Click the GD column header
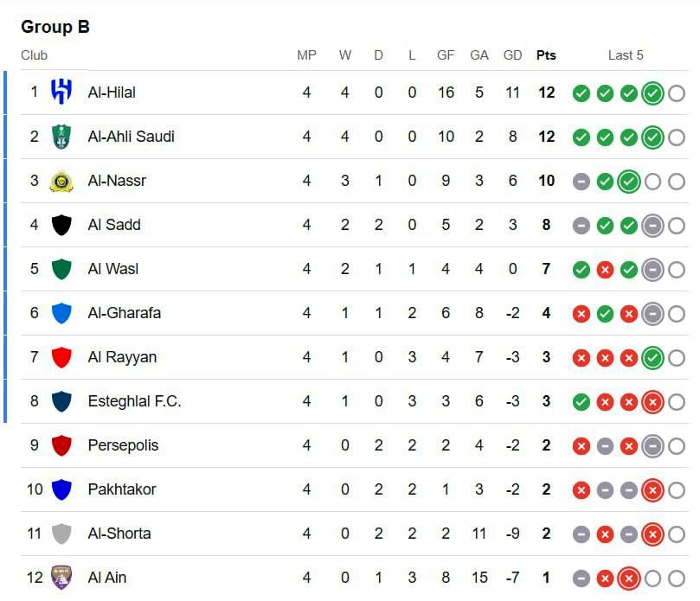Screen dimensions: 700x601 (513, 55)
